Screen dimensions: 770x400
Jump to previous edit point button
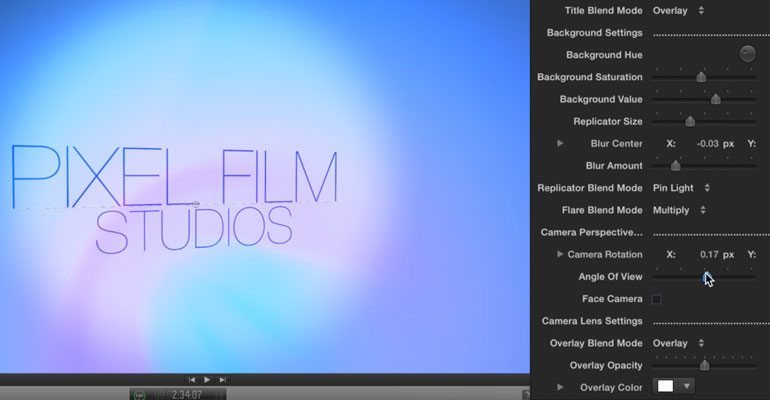point(192,379)
